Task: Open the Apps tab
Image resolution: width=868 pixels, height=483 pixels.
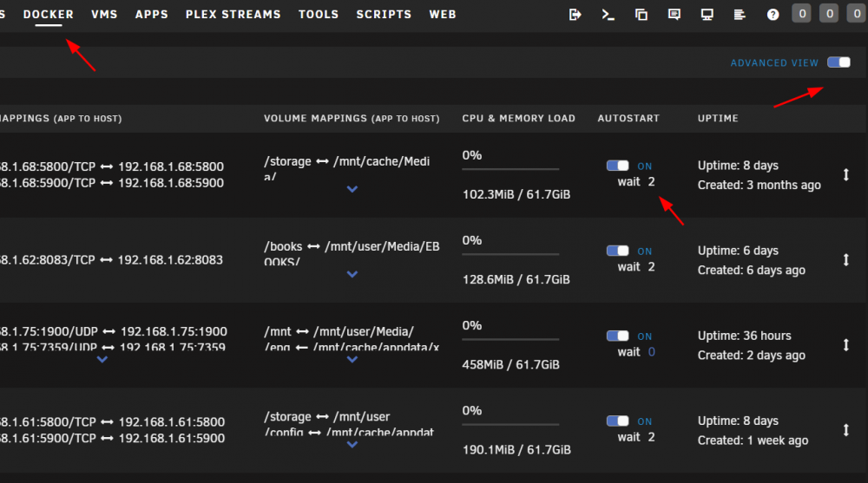Action: [152, 15]
